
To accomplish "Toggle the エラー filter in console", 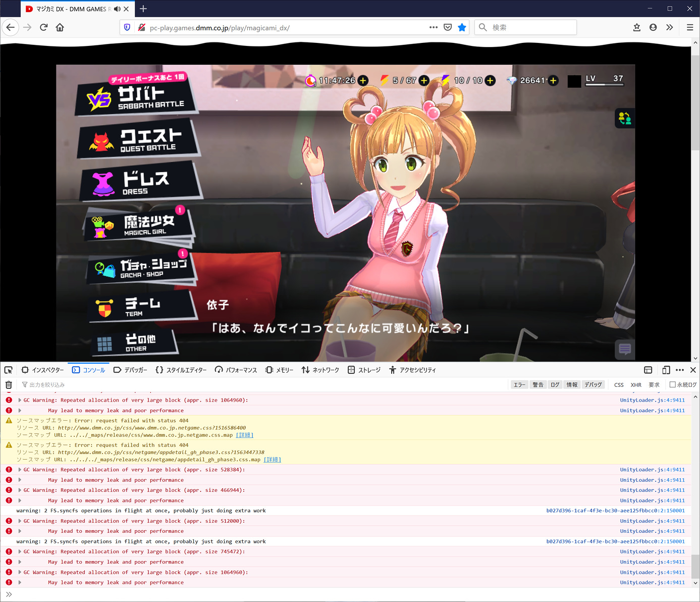I will [519, 385].
